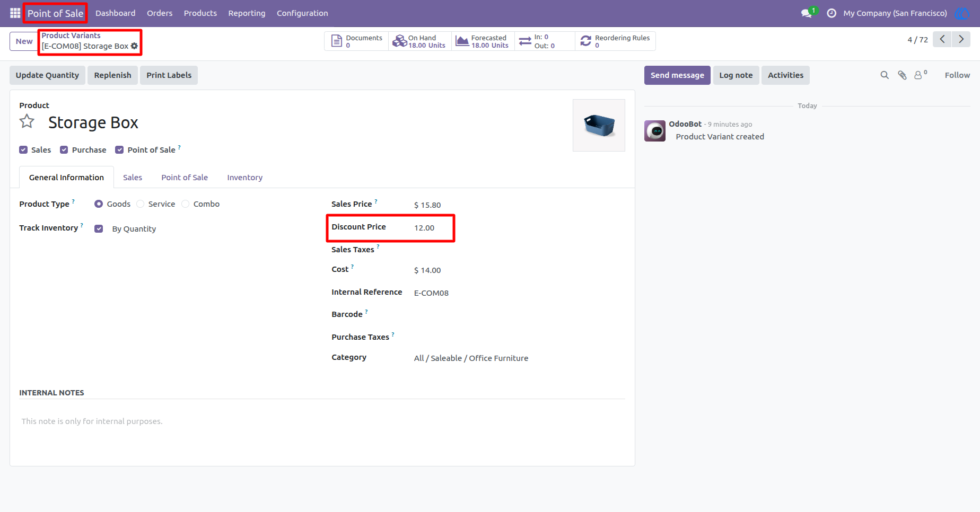Open Purchase Taxes selection field
The width and height of the screenshot is (980, 512).
point(519,337)
